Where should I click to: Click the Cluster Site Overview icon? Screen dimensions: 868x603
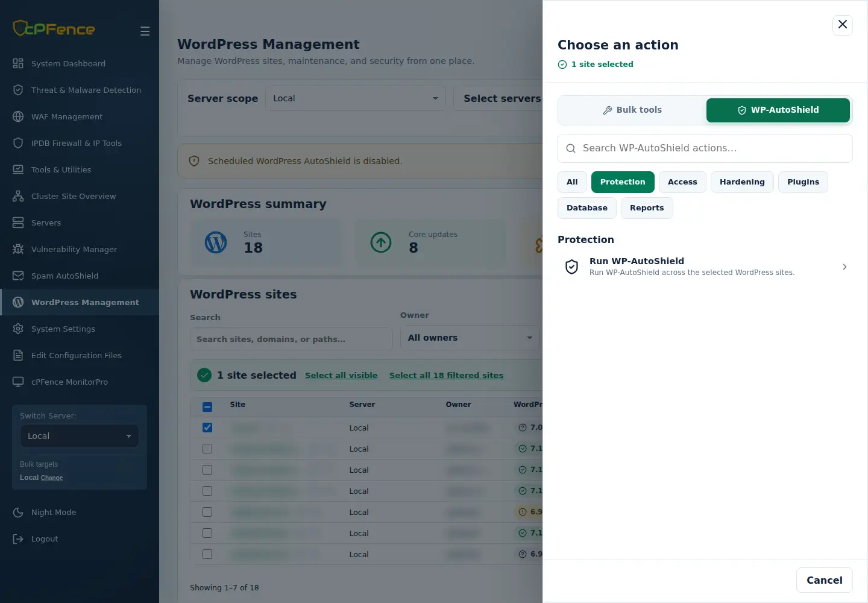pos(18,196)
